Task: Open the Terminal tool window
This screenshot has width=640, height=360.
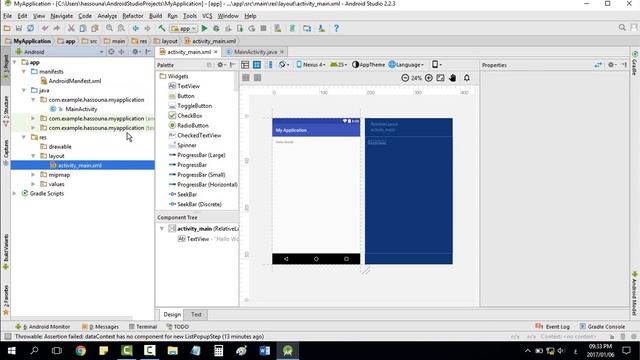Action: pos(143,327)
